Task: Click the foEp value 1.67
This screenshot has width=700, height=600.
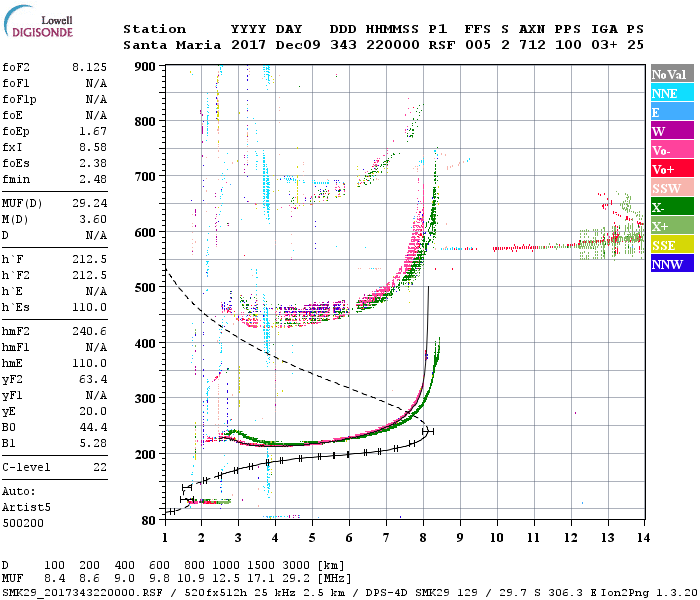Action: pyautogui.click(x=93, y=131)
